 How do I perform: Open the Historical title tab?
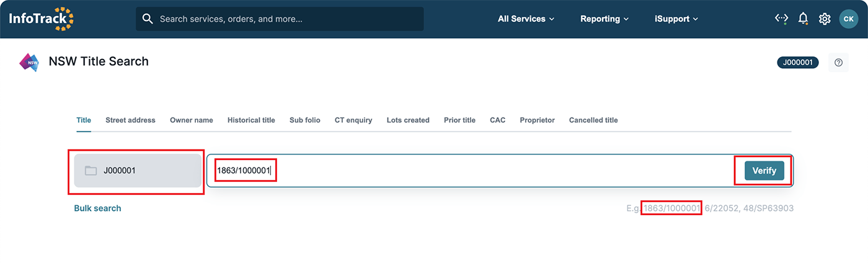pos(251,120)
